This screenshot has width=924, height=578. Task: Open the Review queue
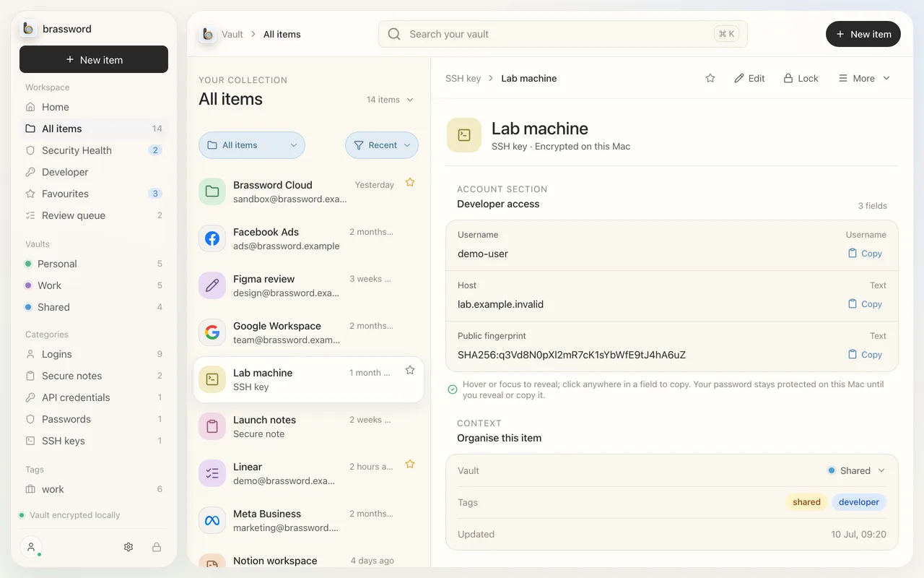tap(94, 215)
